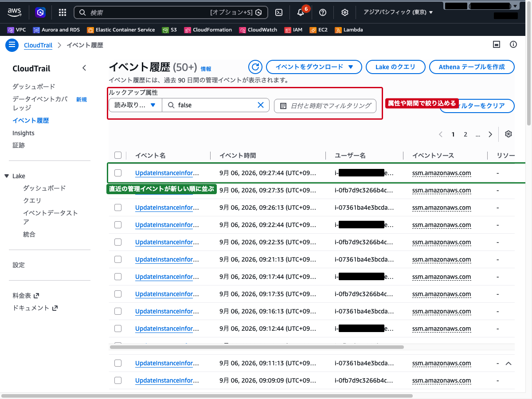The height and width of the screenshot is (399, 532).
Task: Select イベント履歴 in sidebar
Action: point(31,120)
